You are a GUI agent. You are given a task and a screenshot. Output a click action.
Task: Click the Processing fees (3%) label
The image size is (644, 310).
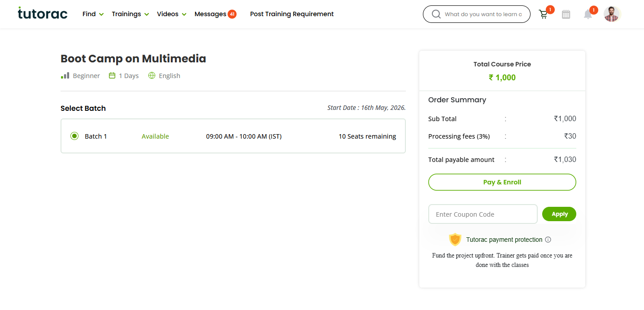[459, 136]
